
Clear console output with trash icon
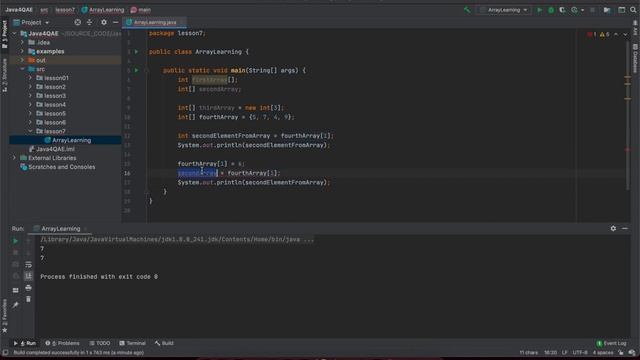(x=28, y=299)
